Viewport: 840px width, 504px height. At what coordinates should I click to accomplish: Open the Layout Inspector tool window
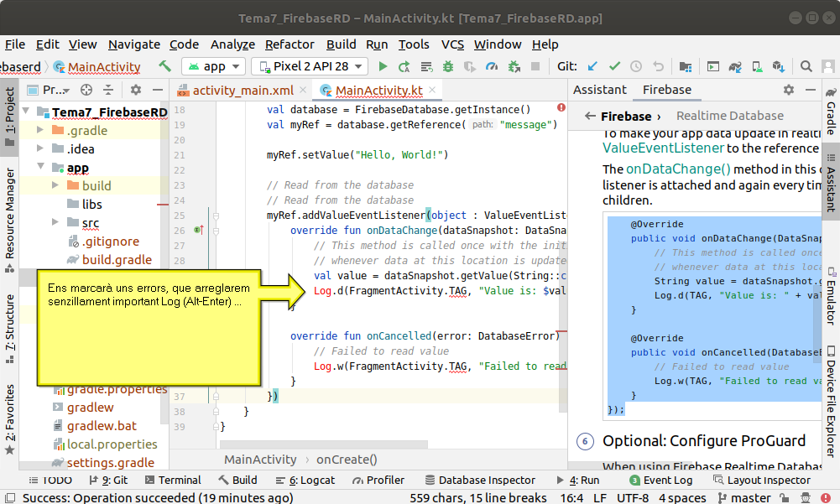(762, 480)
